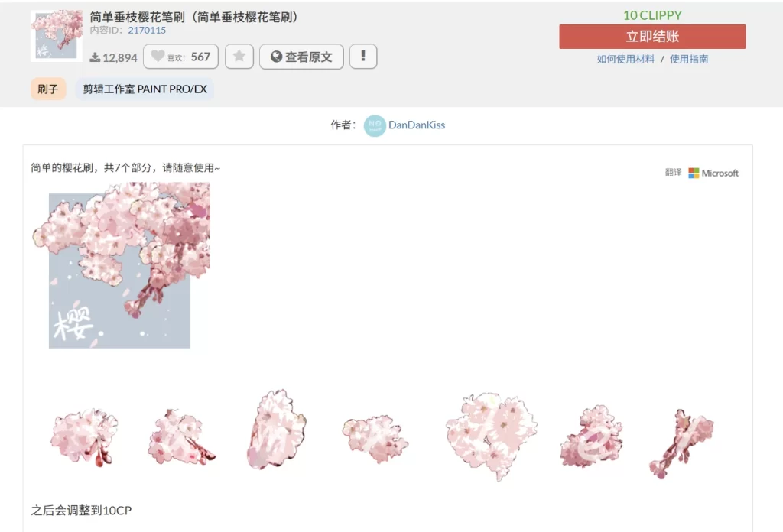Click the exclamation mark report button
Image resolution: width=783 pixels, height=532 pixels.
[363, 57]
